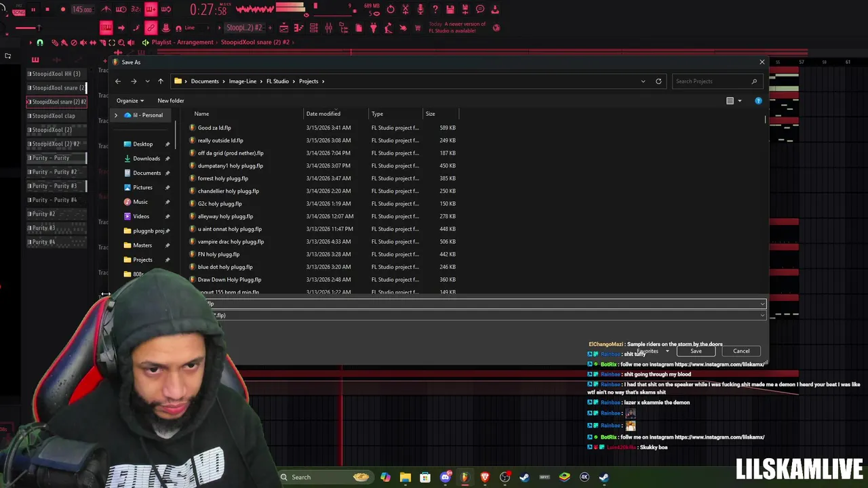Open the Stoopi..2) #2 pattern selector

tap(245, 28)
